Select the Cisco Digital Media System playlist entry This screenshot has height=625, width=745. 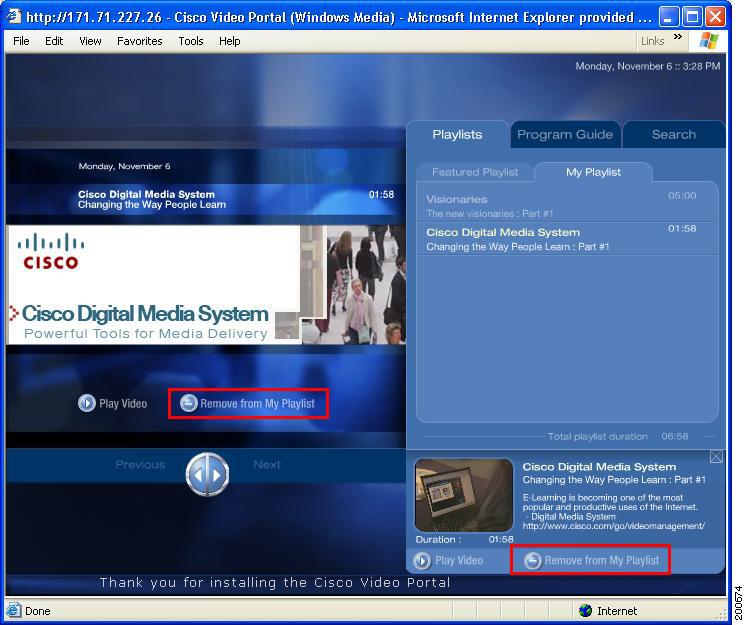(566, 239)
